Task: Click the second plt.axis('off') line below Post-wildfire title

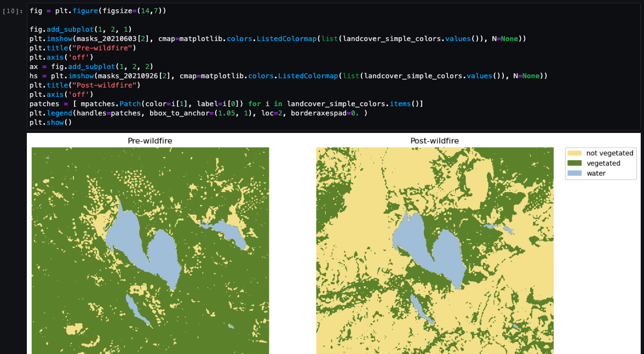Action: [61, 94]
